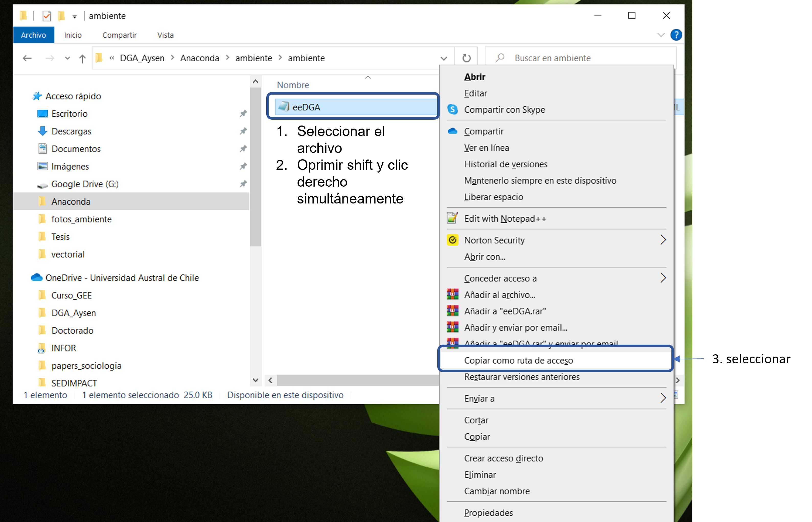Open the Archivo menu

[33, 35]
